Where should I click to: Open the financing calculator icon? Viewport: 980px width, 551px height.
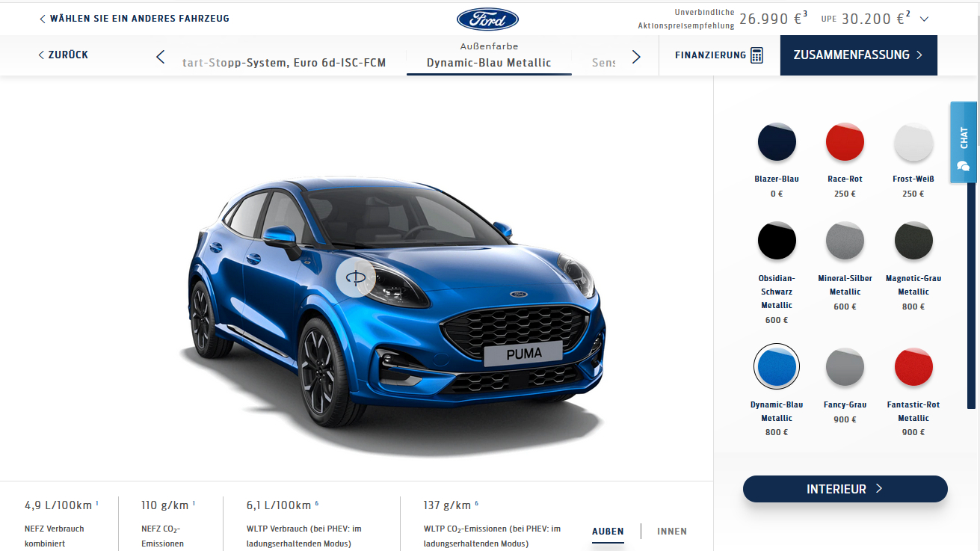coord(757,55)
